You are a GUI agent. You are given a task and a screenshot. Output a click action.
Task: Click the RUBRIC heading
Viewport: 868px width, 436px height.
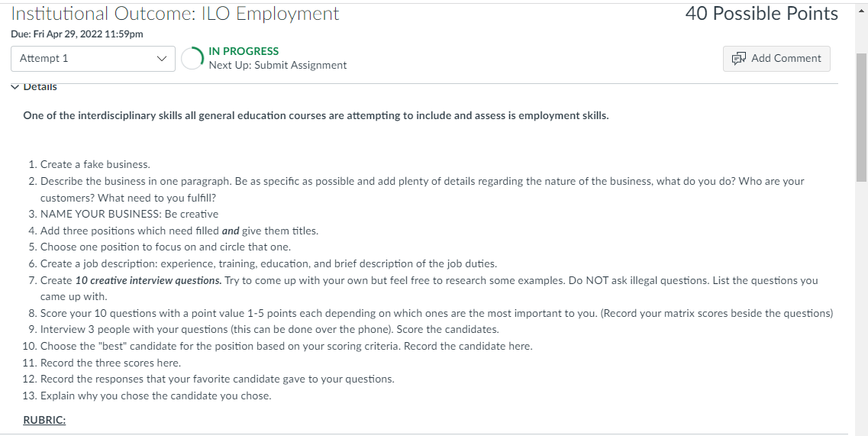point(44,420)
